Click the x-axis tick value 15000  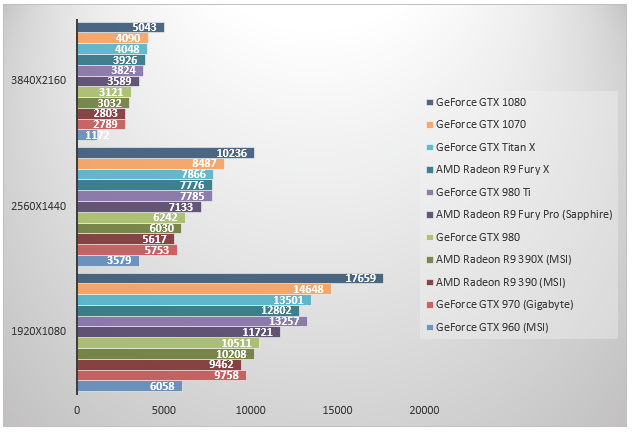pos(337,410)
